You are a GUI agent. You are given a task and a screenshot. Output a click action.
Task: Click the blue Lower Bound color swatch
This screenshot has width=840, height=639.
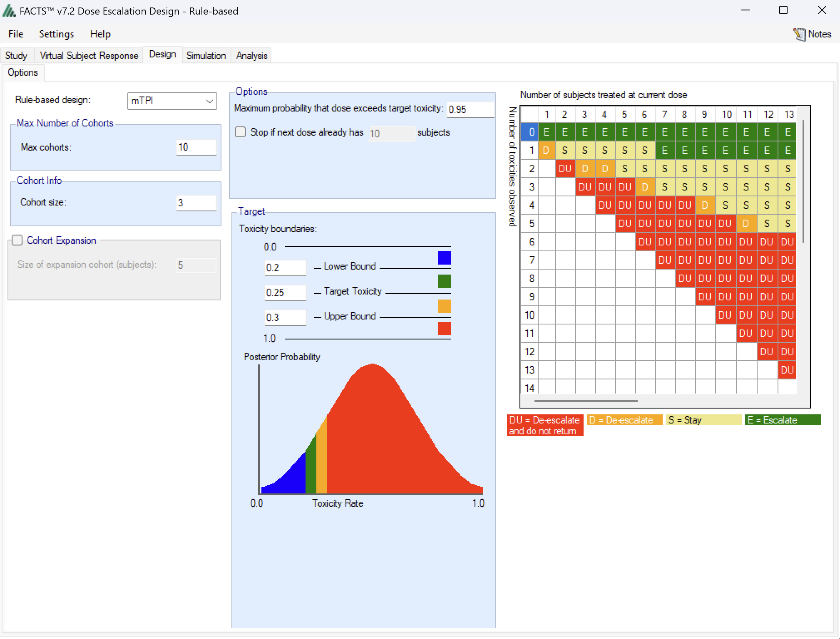[444, 258]
